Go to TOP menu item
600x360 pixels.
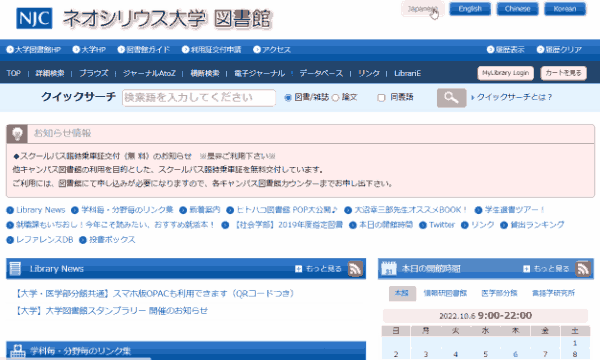click(13, 73)
